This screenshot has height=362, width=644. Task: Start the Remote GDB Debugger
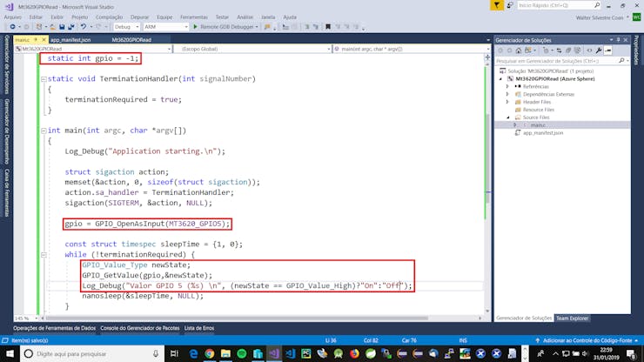coord(225,27)
